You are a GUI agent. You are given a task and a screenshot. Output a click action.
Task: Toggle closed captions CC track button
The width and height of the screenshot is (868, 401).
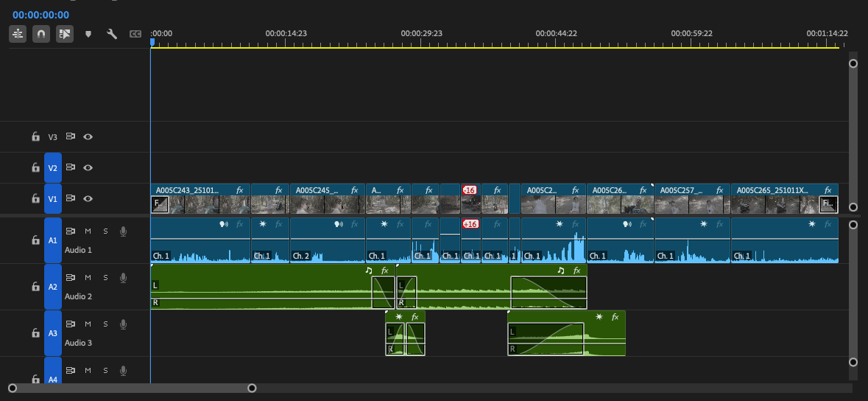point(135,34)
